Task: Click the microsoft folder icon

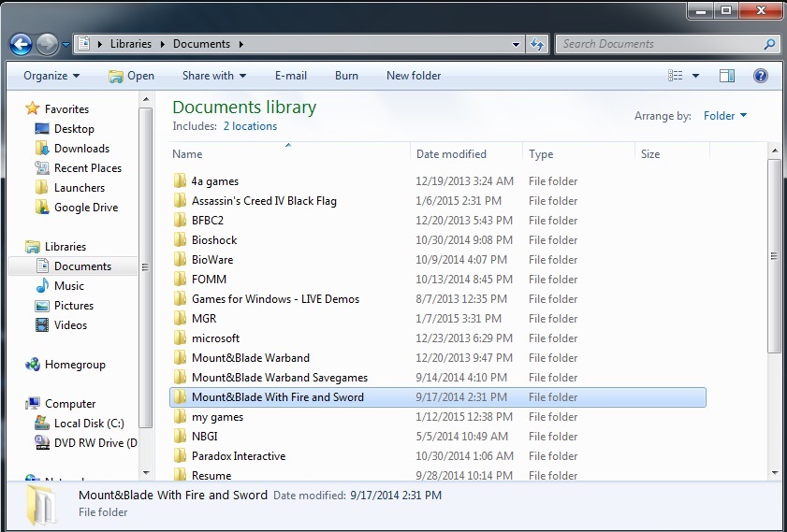Action: 181,338
